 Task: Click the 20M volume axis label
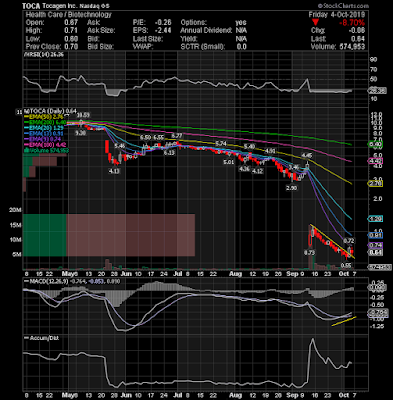pos(15,210)
